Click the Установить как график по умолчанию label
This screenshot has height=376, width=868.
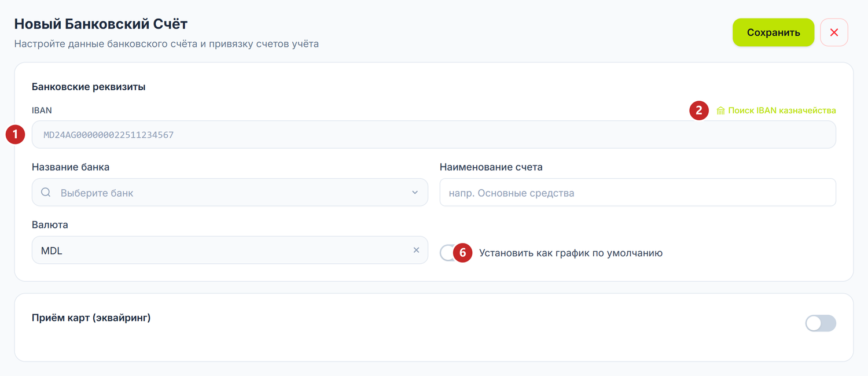pyautogui.click(x=571, y=253)
